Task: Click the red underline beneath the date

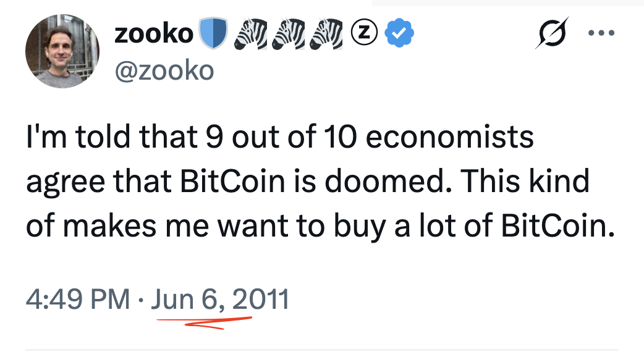Action: [x=204, y=322]
